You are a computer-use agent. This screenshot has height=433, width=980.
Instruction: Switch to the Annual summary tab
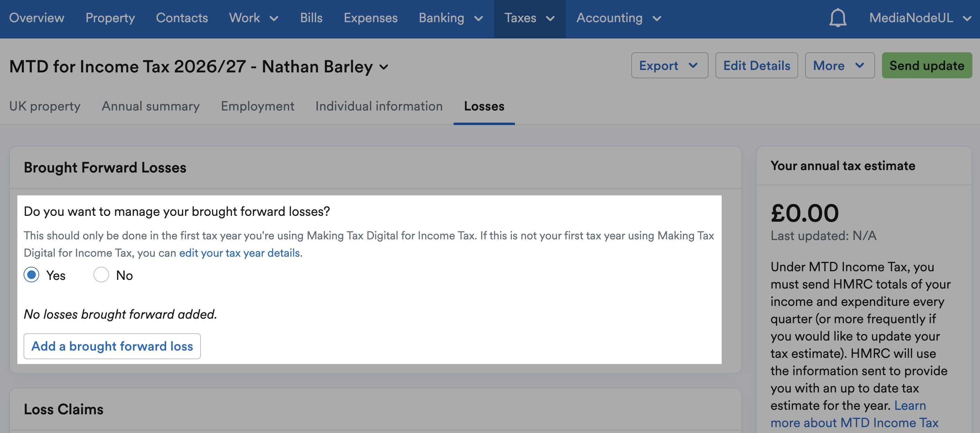(x=151, y=106)
